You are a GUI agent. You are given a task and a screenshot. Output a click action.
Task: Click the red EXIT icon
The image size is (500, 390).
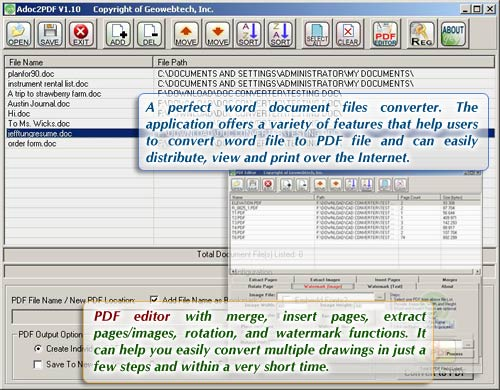pos(81,34)
